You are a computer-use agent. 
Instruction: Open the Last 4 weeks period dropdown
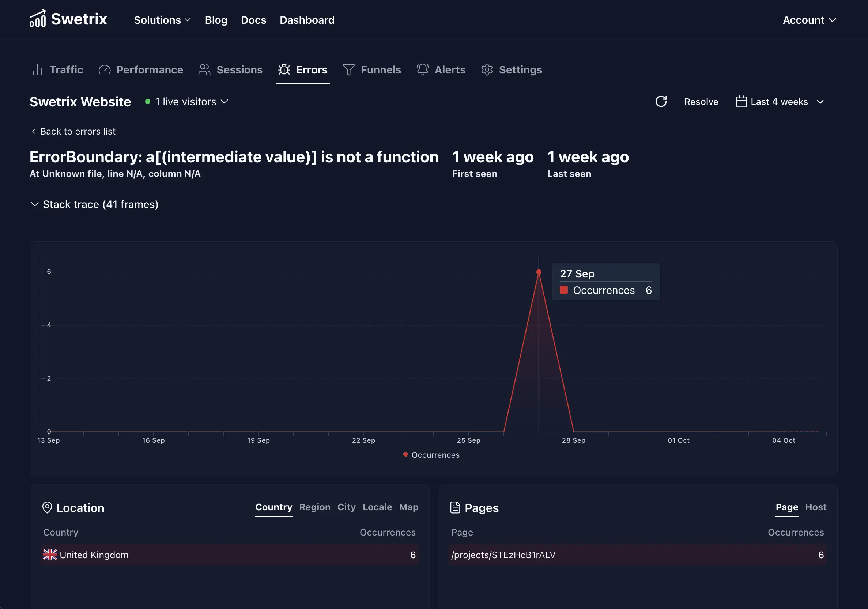pyautogui.click(x=780, y=102)
